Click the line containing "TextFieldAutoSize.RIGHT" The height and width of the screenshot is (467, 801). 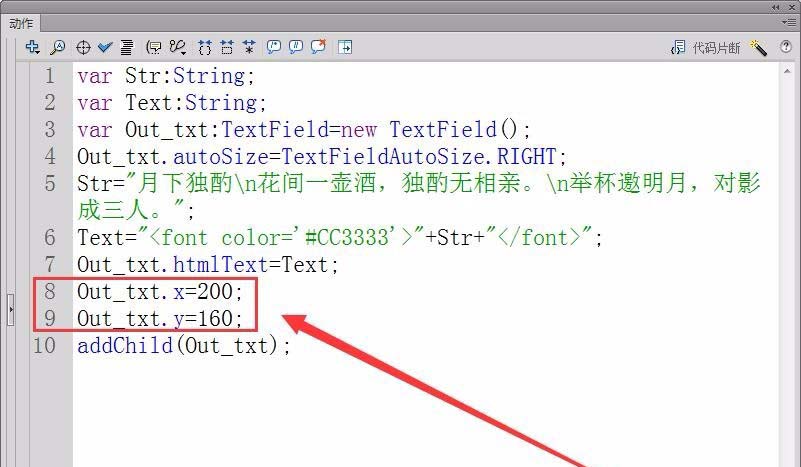pyautogui.click(x=322, y=157)
